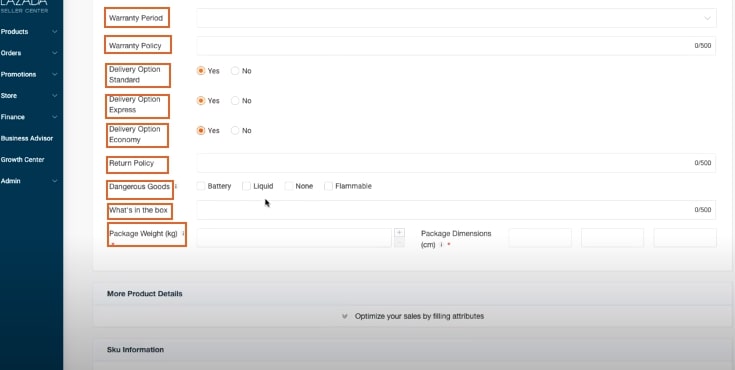735x370 pixels.
Task: Click the Package Weight input field
Action: pos(294,238)
